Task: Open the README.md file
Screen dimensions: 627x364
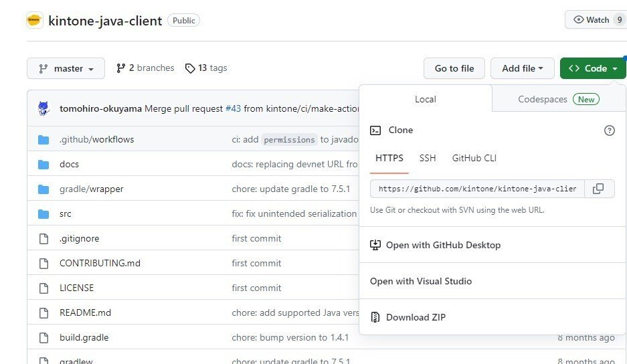Action: pos(85,312)
